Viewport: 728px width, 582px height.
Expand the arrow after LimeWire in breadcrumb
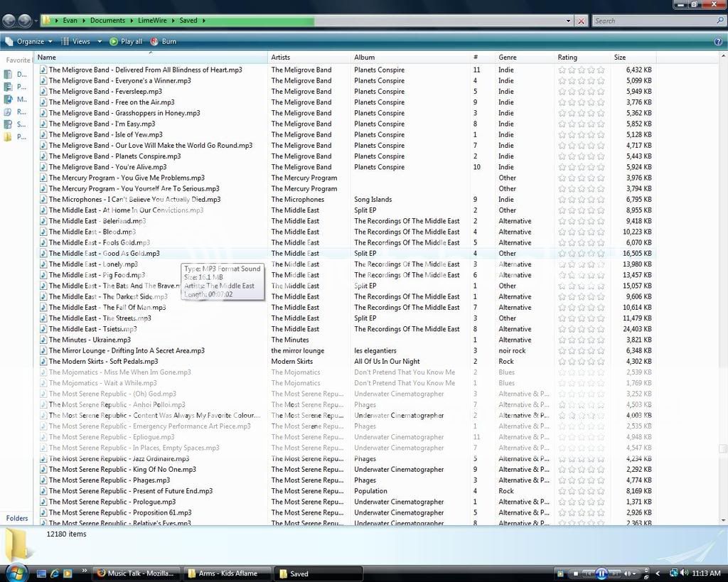(x=173, y=21)
